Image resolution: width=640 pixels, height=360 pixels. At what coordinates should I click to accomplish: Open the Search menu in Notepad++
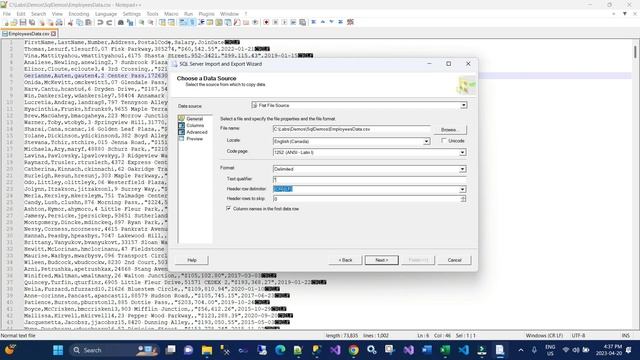tap(38, 14)
